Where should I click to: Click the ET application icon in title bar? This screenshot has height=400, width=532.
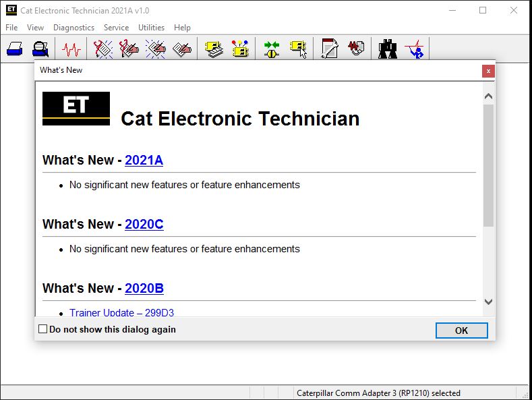[11, 10]
